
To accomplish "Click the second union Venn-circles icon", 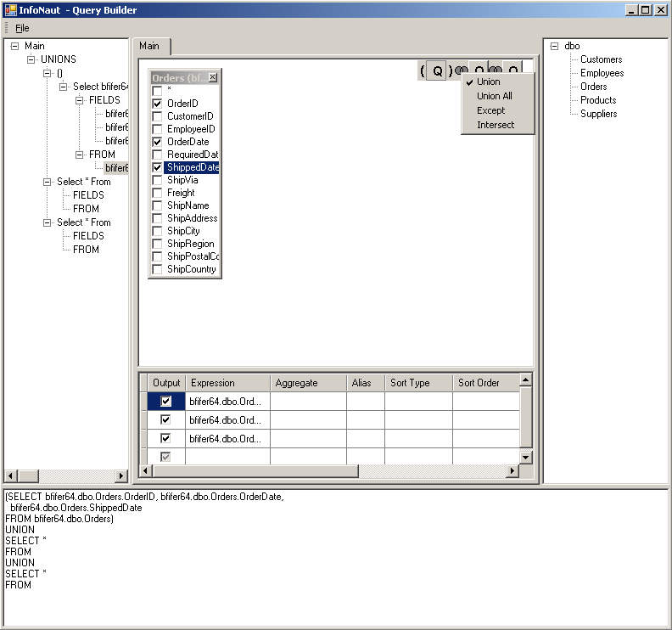I will point(495,71).
